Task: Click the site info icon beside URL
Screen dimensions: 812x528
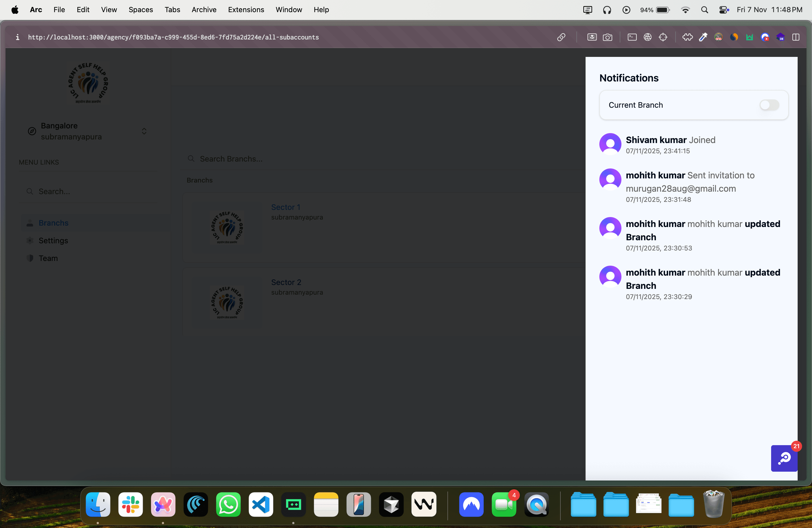Action: pos(17,37)
